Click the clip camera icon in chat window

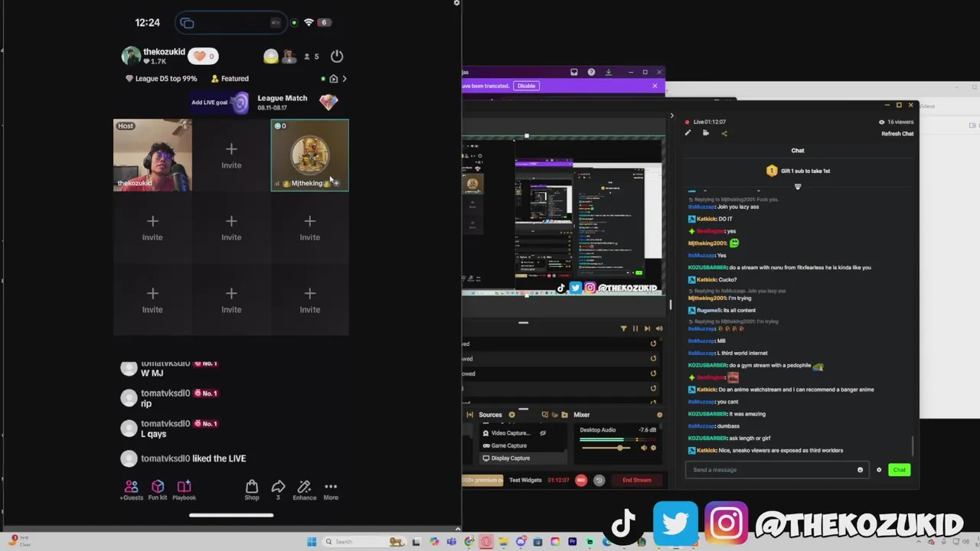click(706, 133)
